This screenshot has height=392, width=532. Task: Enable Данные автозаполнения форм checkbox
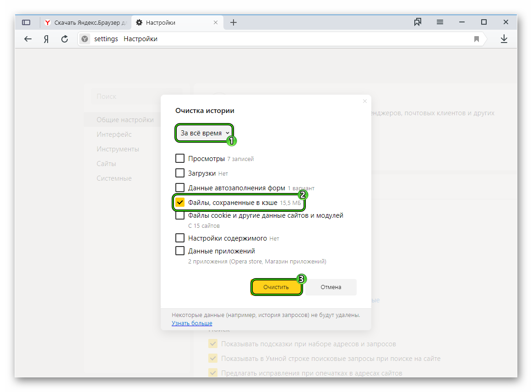pos(180,188)
